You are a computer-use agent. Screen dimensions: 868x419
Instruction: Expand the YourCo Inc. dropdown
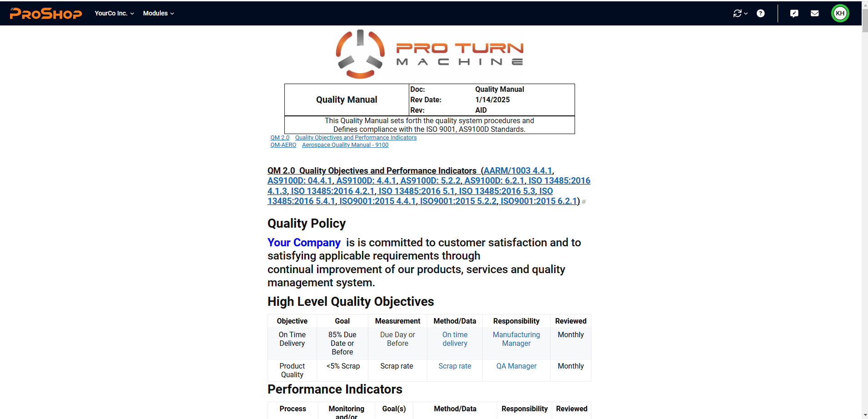coord(114,14)
